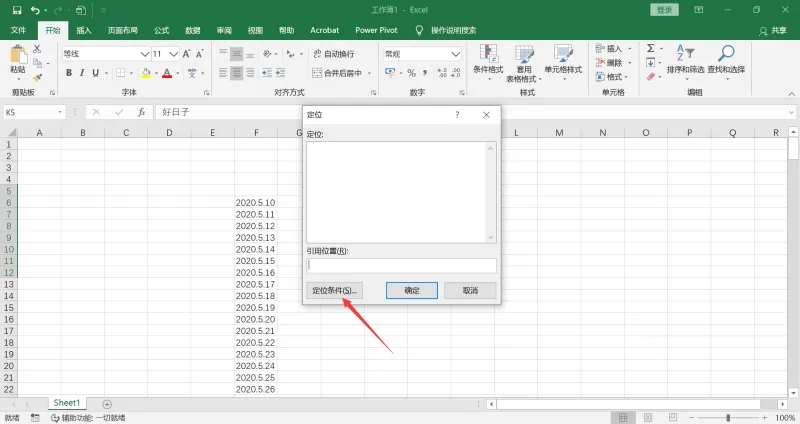Click the Save icon in quick access toolbar
Image resolution: width=800 pixels, height=424 pixels.
click(x=17, y=10)
